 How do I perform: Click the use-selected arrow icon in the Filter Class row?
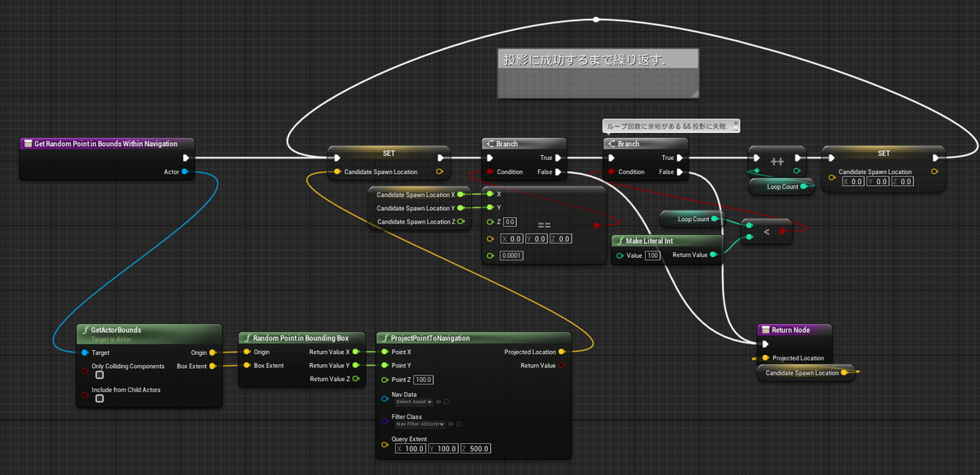coord(451,424)
